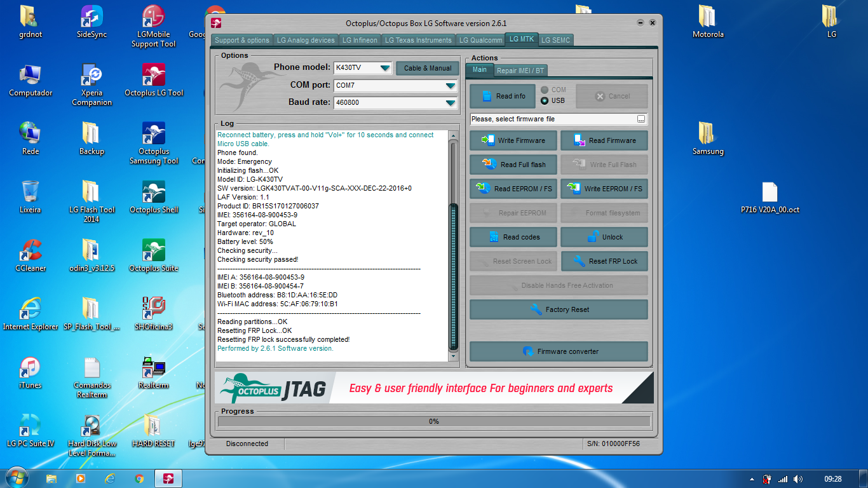
Task: Click the Cable & Manual button
Action: [x=428, y=68]
